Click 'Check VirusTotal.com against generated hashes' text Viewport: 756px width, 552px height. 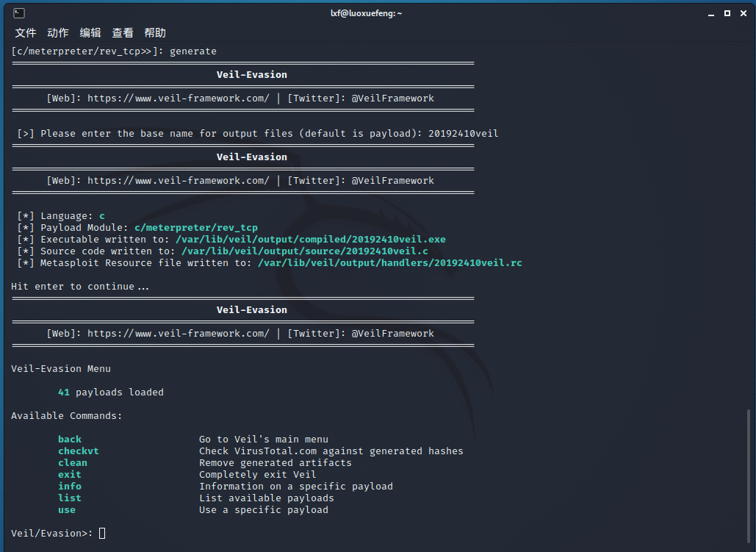click(x=331, y=451)
